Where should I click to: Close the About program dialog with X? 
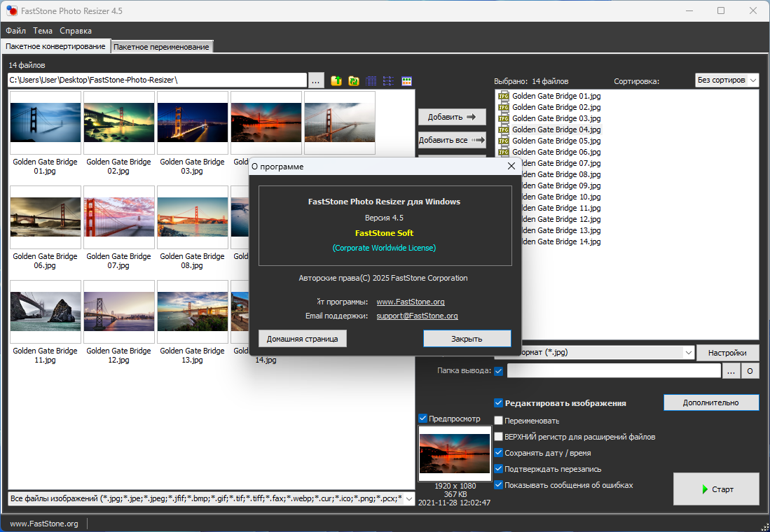pos(511,167)
